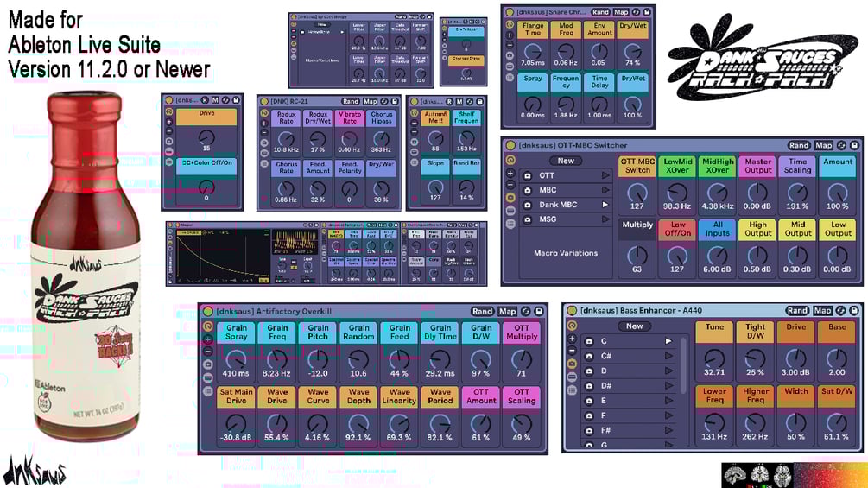Click hot-swap icon on RC-21 rack

click(384, 101)
